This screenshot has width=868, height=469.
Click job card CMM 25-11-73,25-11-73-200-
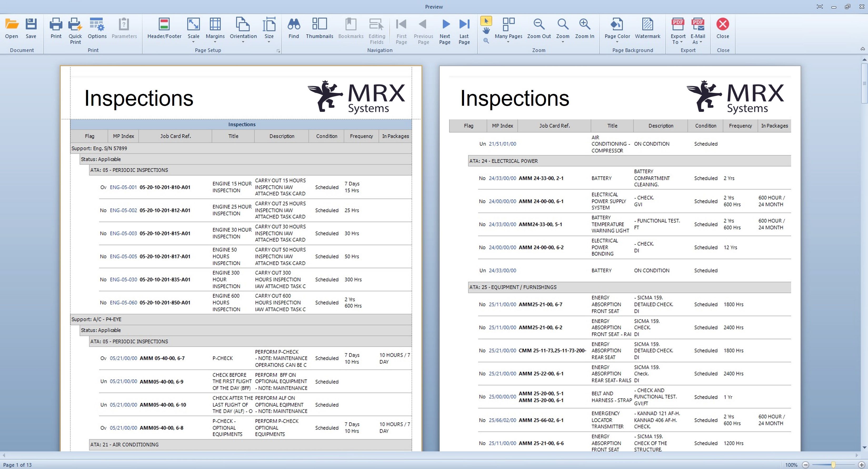[x=552, y=350]
